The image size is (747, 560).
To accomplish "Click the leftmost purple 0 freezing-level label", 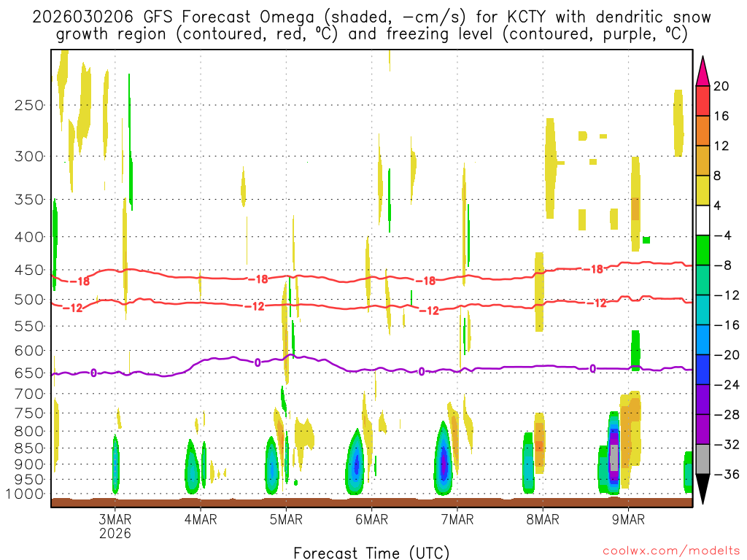I will coord(93,373).
